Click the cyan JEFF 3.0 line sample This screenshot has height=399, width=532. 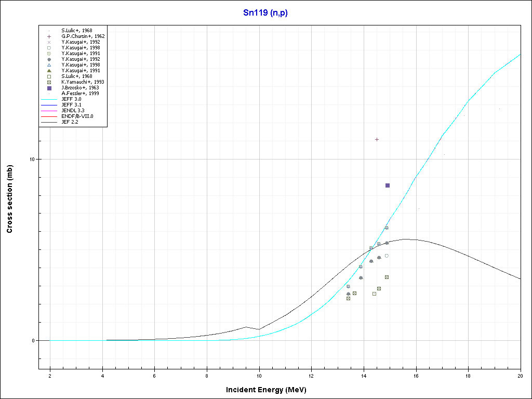(49, 99)
